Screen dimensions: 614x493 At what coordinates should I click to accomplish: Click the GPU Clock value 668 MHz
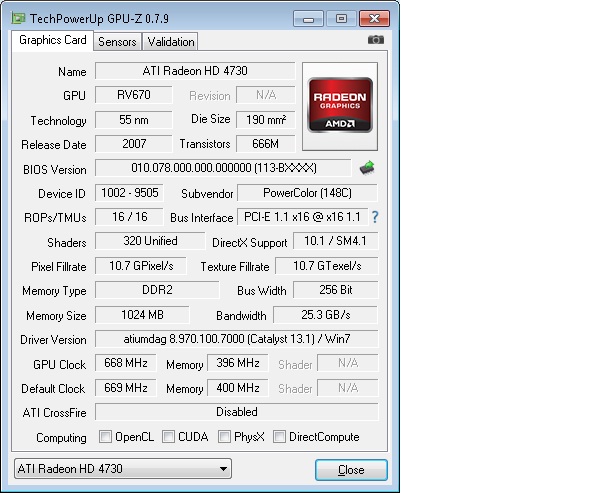point(126,363)
